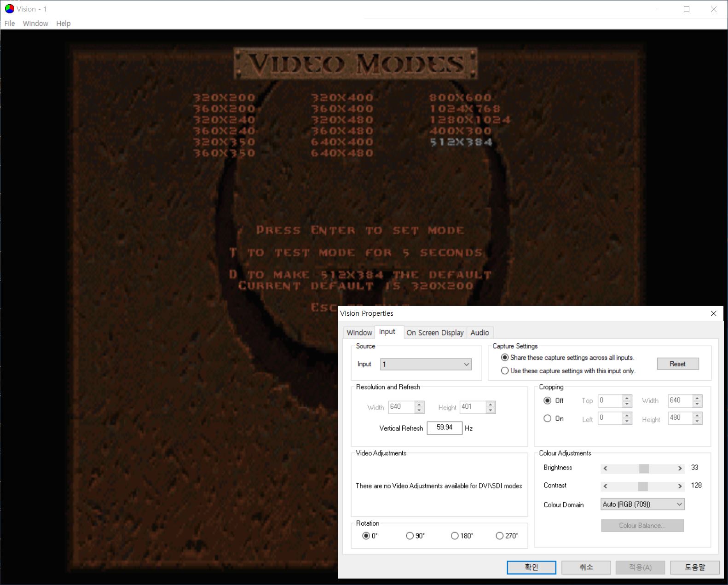Decrease cropping Left value
The height and width of the screenshot is (585, 728).
[x=627, y=421]
